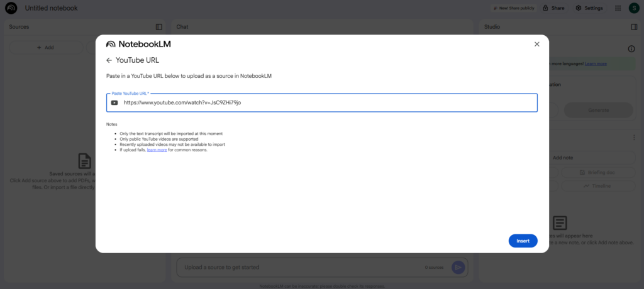Click the info icon in Studio panel
The width and height of the screenshot is (644, 289).
pyautogui.click(x=631, y=49)
